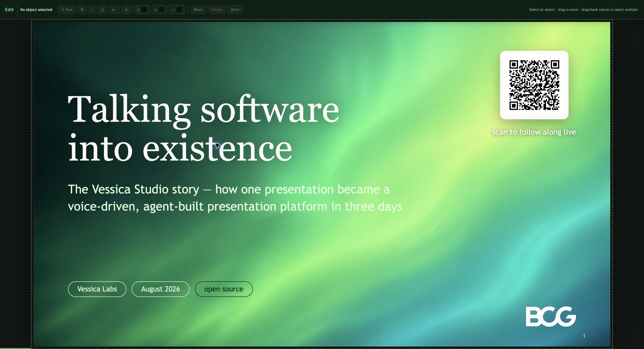Select the QR code image
The height and width of the screenshot is (349, 644).
534,85
